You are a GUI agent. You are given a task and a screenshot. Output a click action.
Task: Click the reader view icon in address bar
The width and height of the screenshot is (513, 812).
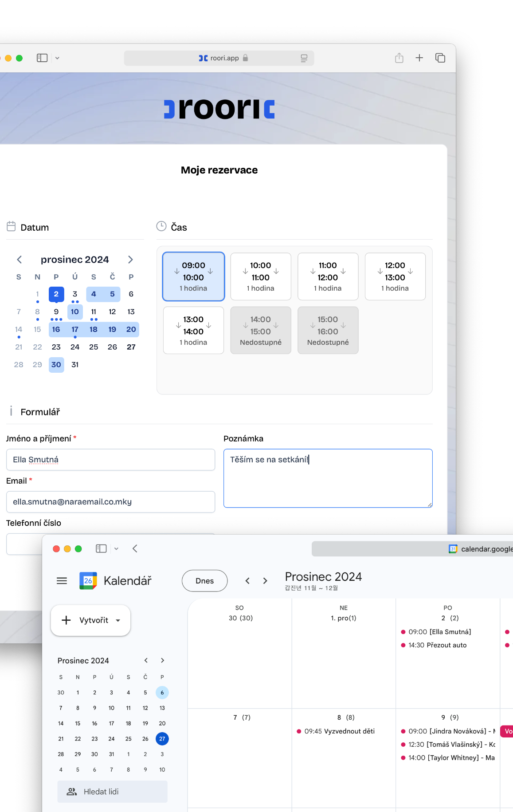tap(304, 58)
